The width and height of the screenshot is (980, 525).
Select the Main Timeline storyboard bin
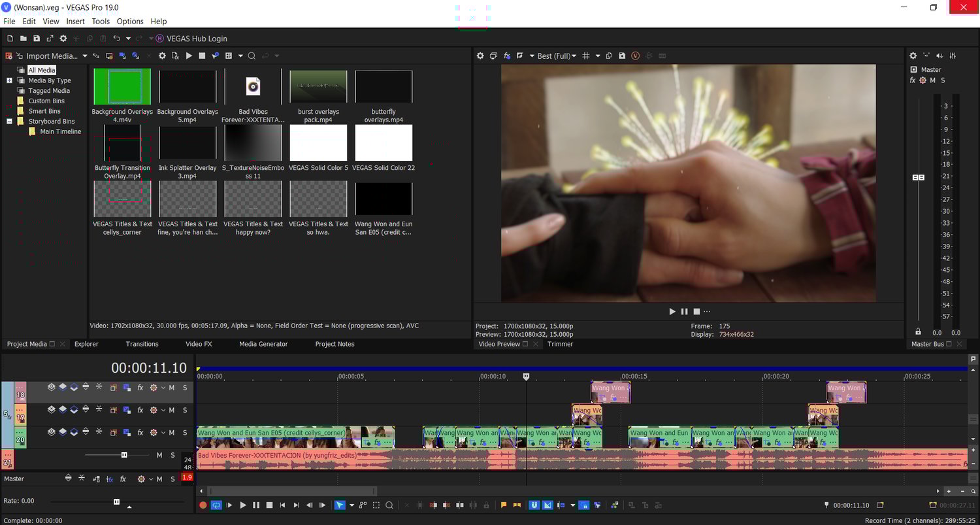point(60,131)
